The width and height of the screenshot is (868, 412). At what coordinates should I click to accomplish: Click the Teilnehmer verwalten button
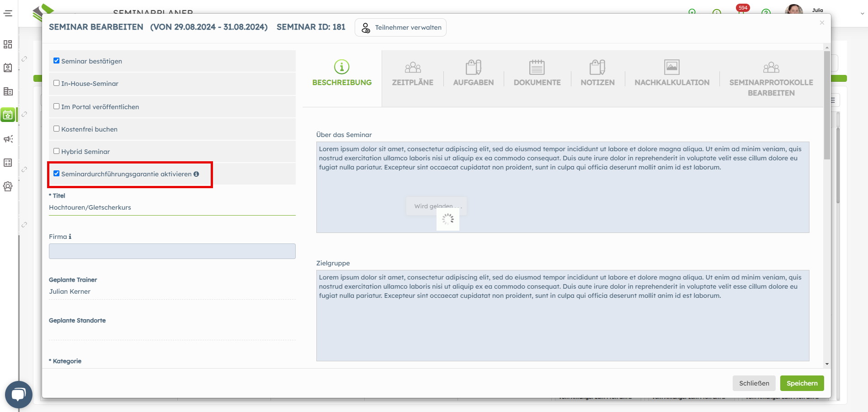[400, 27]
